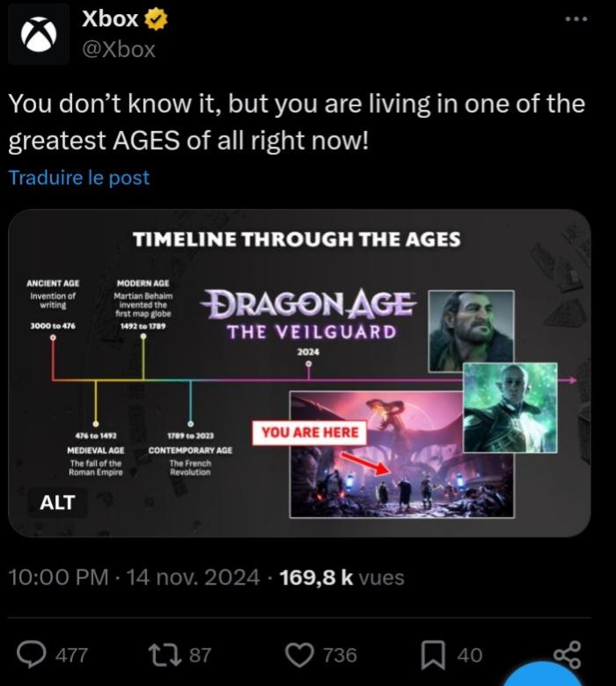Open the three-dot more options menu

click(575, 18)
